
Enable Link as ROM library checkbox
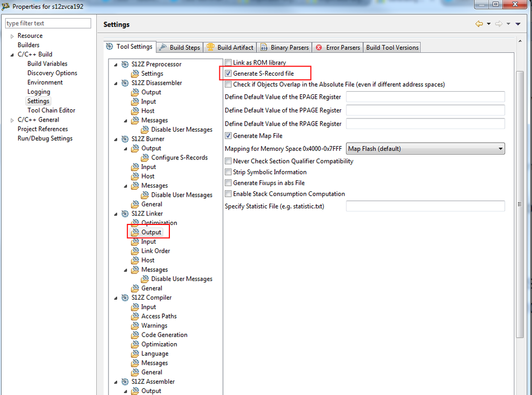click(x=228, y=62)
